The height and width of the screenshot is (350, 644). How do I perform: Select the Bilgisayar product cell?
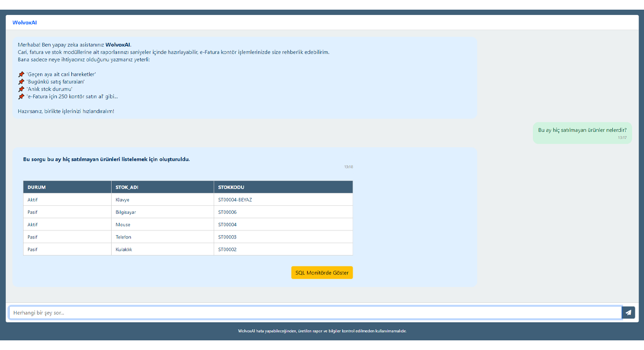(x=126, y=212)
